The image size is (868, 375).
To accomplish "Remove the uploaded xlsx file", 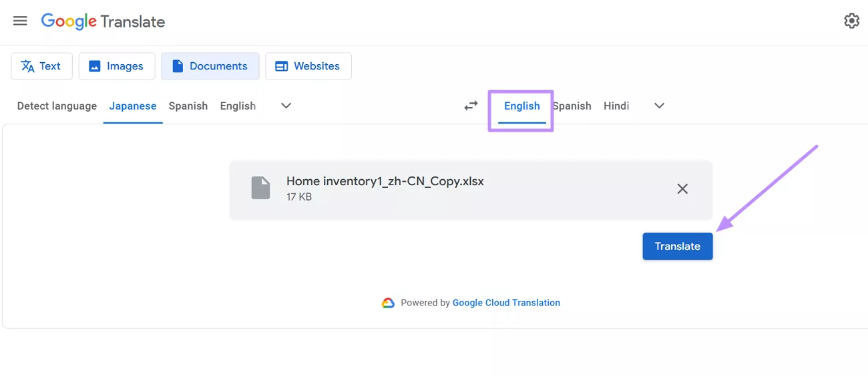I will coord(682,189).
